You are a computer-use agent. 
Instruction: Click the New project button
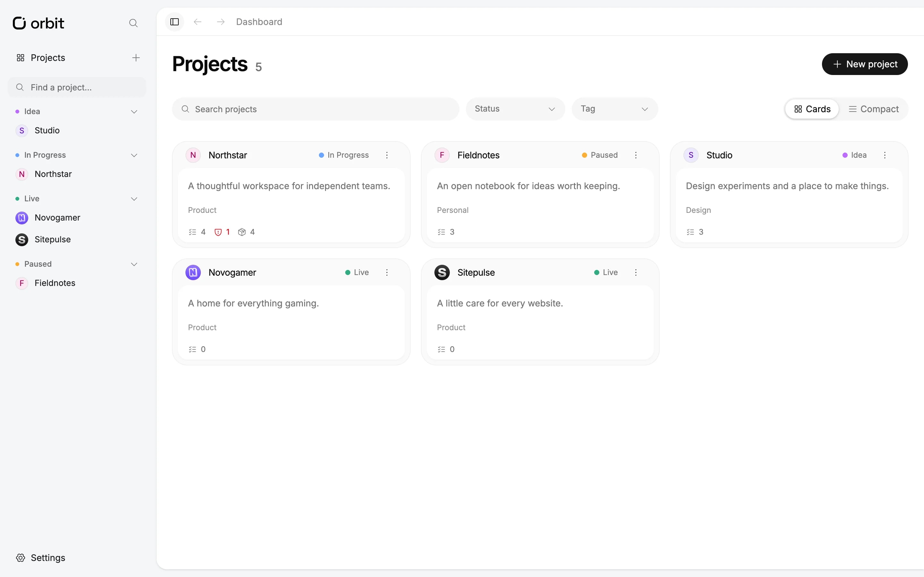(864, 64)
